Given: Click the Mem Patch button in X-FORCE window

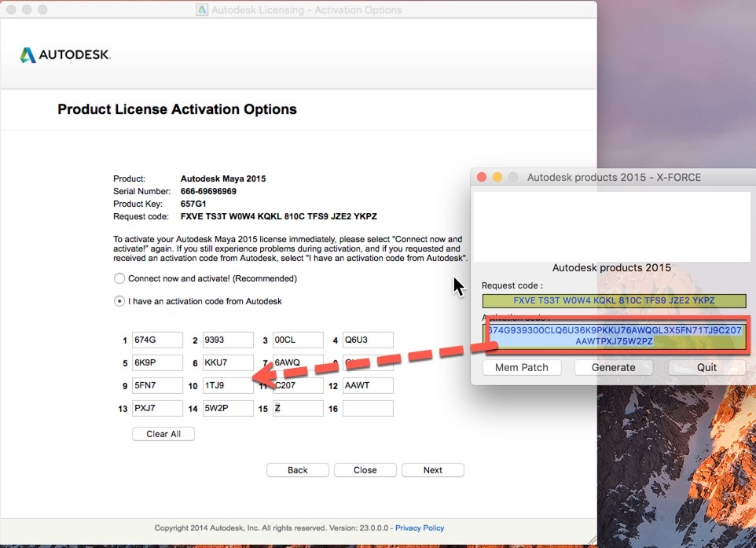Looking at the screenshot, I should coord(522,368).
